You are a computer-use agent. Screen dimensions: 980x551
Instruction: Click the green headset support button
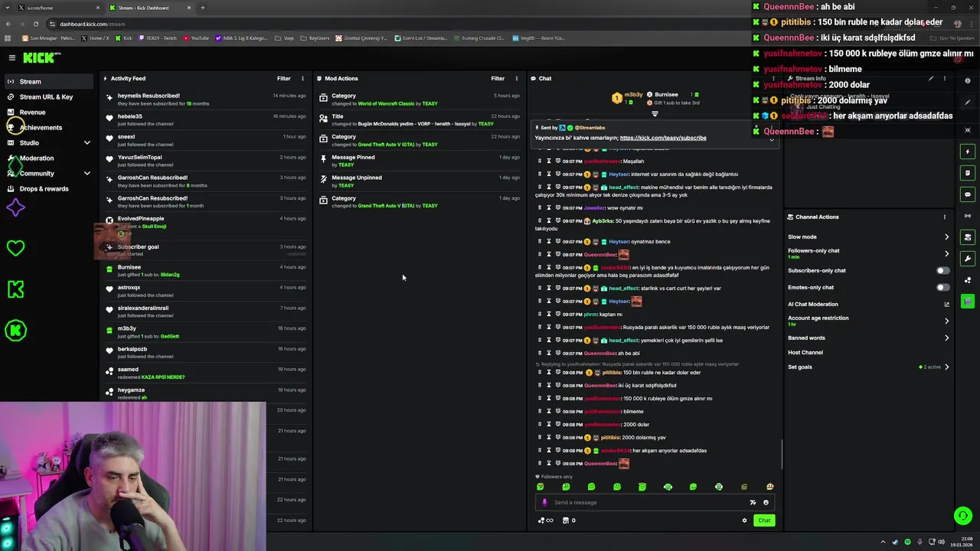963,516
